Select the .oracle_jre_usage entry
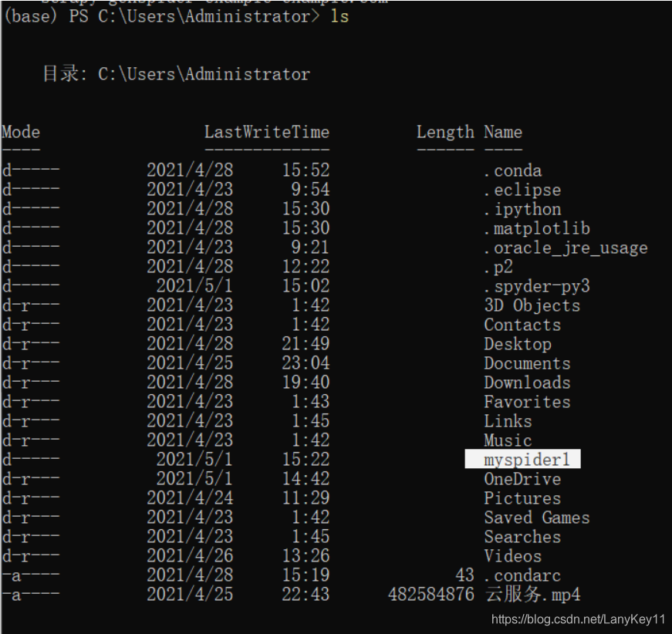Screen dimensions: 672x634 coord(566,248)
